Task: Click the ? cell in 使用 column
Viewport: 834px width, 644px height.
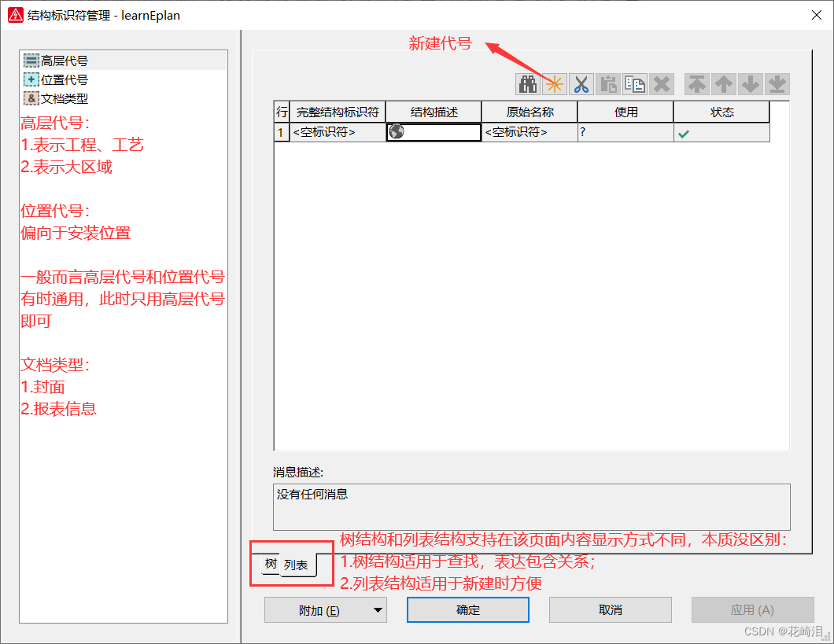Action: (625, 132)
